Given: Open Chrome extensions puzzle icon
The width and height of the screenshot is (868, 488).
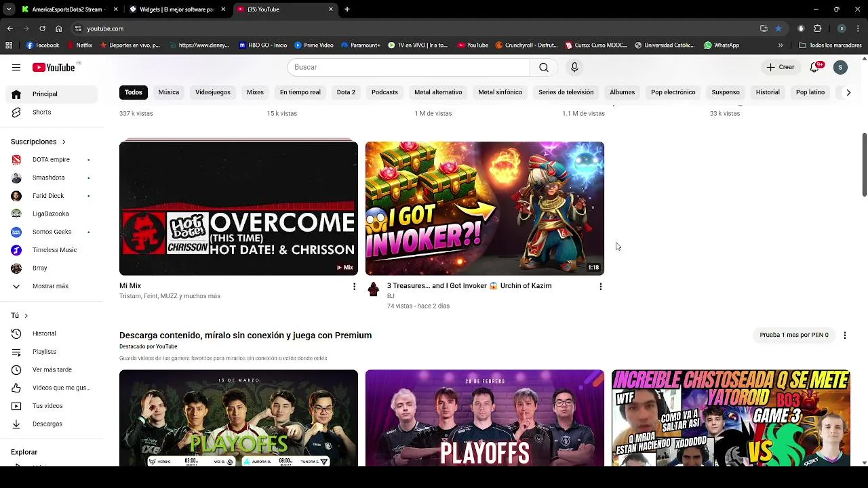Looking at the screenshot, I should coord(817,28).
